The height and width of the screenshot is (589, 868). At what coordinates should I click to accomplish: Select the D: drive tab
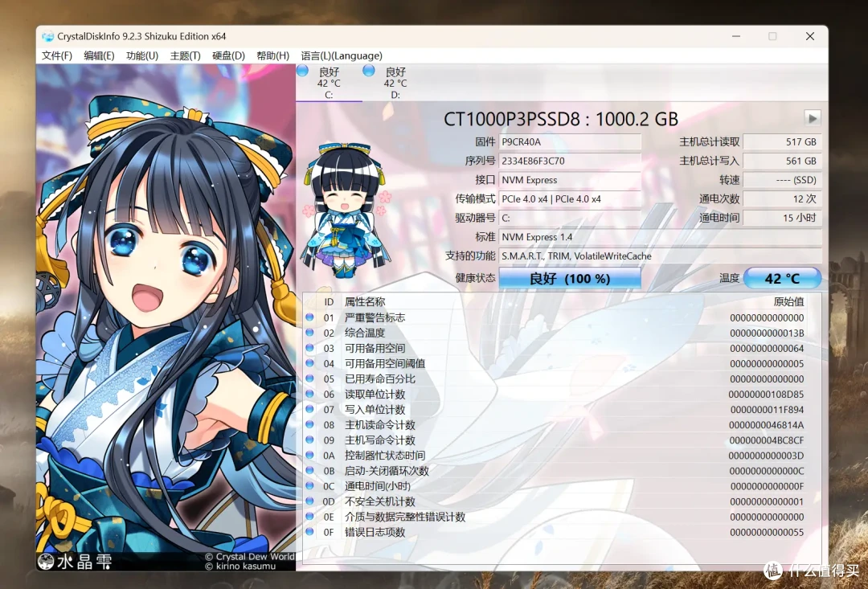[395, 83]
